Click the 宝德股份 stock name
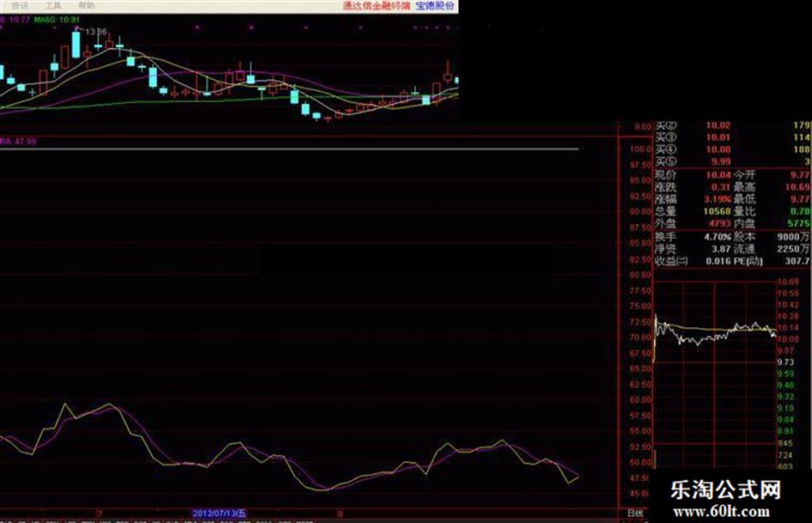This screenshot has width=812, height=523. pos(435,6)
